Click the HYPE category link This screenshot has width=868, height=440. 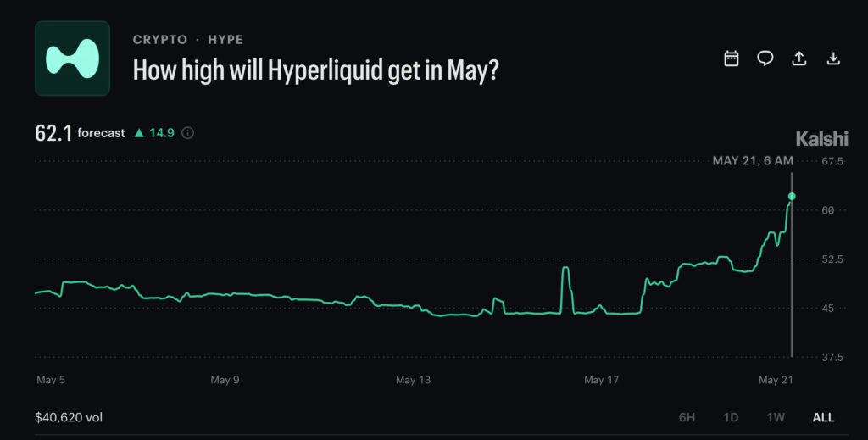tap(225, 39)
